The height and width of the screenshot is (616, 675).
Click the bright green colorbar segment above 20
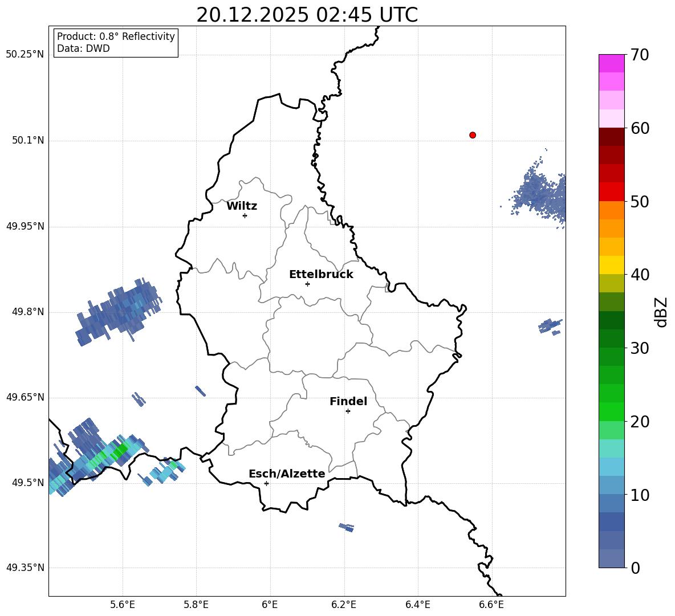pyautogui.click(x=612, y=411)
